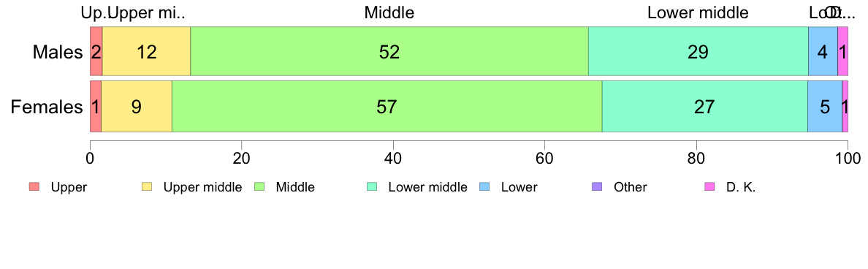Select the Males Lower segment labeled 4
This screenshot has width=868, height=269.
(x=823, y=51)
